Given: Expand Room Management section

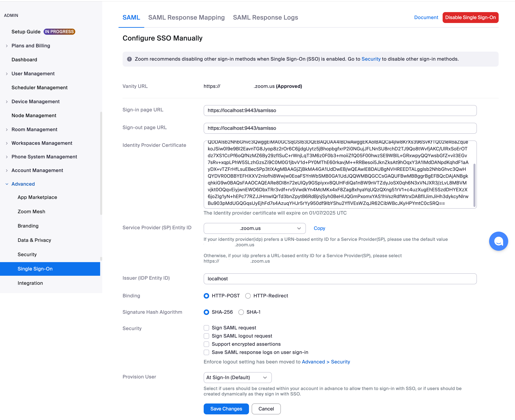Looking at the screenshot, I should click(x=7, y=130).
